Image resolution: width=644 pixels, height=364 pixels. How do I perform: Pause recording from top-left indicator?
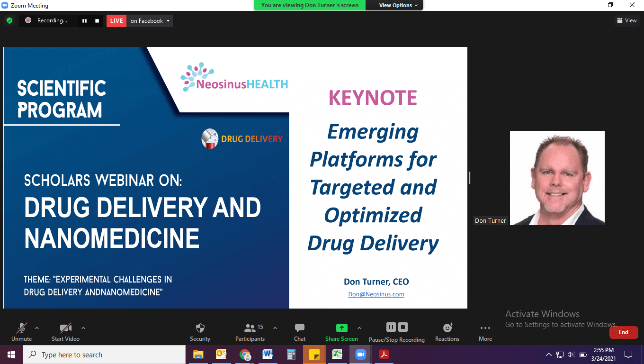85,21
